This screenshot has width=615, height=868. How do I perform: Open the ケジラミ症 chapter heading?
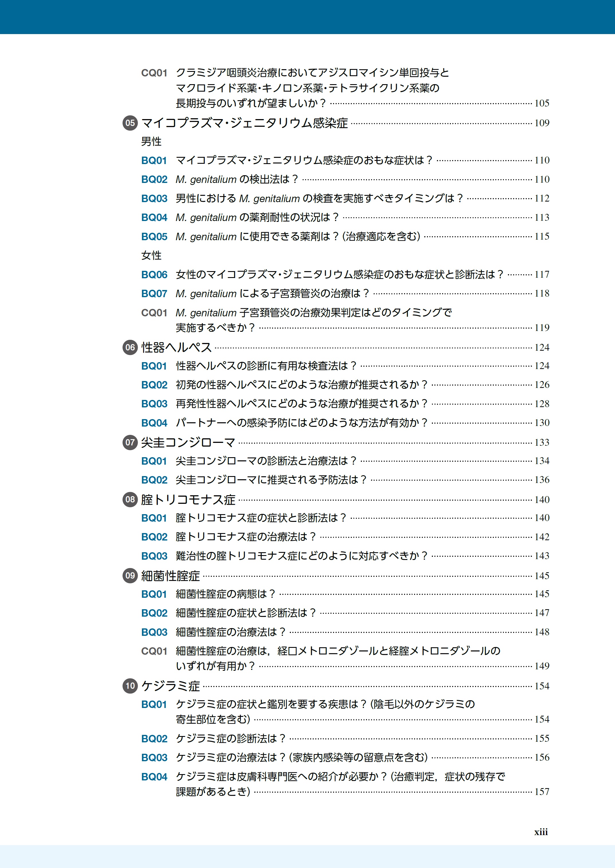coord(170,686)
